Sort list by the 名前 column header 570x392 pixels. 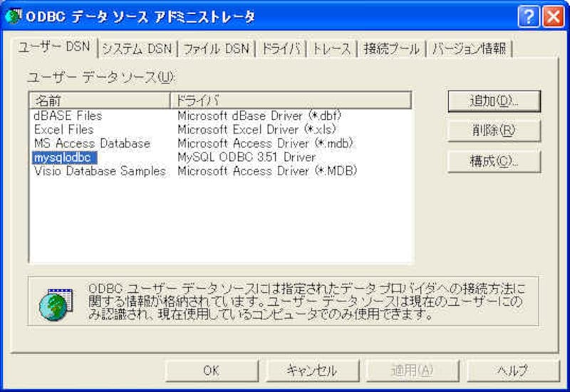click(100, 100)
